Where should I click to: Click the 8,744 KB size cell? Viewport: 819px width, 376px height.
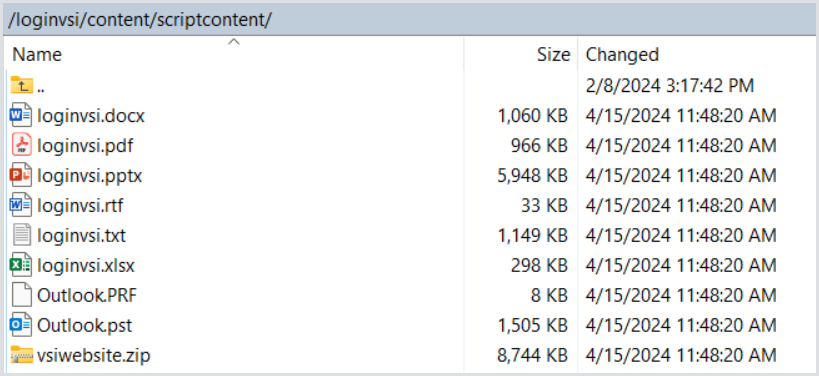(x=533, y=356)
